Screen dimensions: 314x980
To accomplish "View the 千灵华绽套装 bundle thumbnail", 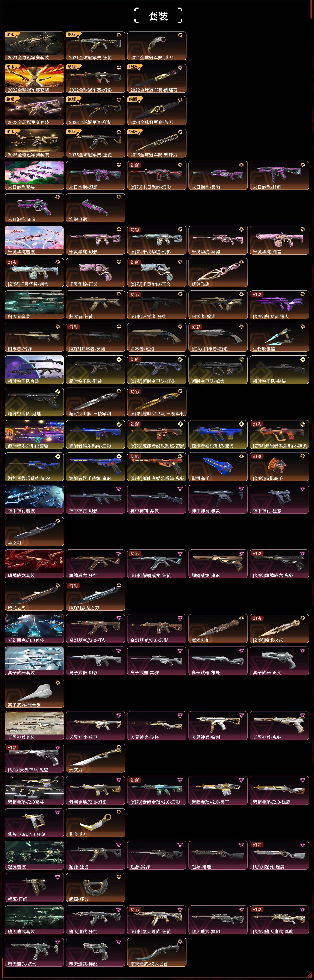I will (x=34, y=240).
